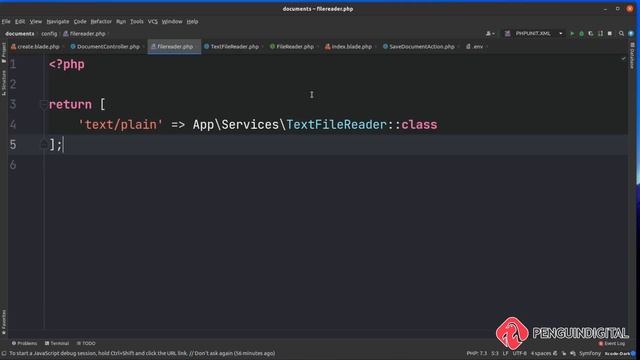Viewport: 640px width, 360px height.
Task: Select the filereader.php editor tab
Action: [x=174, y=47]
